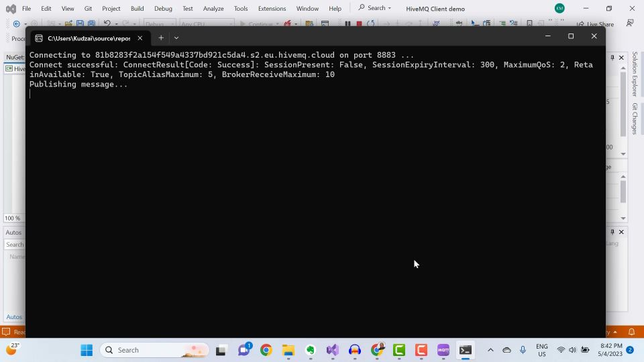Image resolution: width=644 pixels, height=362 pixels.
Task: Open the Analyze menu
Action: tap(213, 9)
